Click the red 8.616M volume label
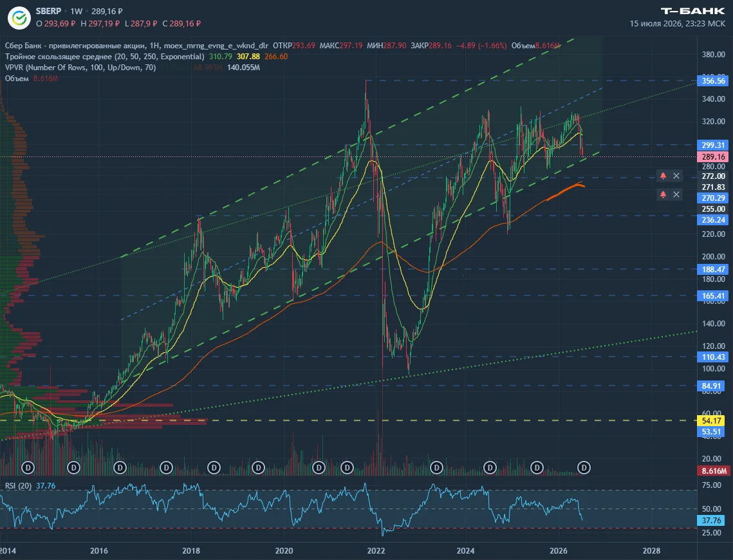This screenshot has height=560, width=733. pyautogui.click(x=713, y=471)
